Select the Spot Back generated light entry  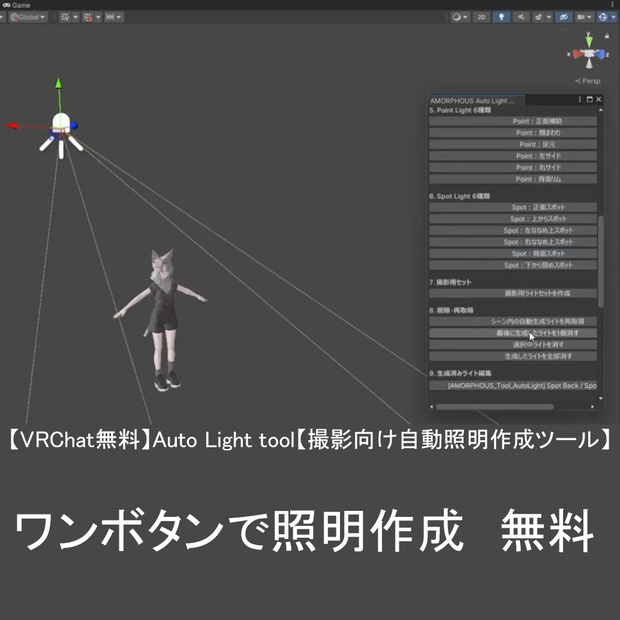tap(513, 386)
